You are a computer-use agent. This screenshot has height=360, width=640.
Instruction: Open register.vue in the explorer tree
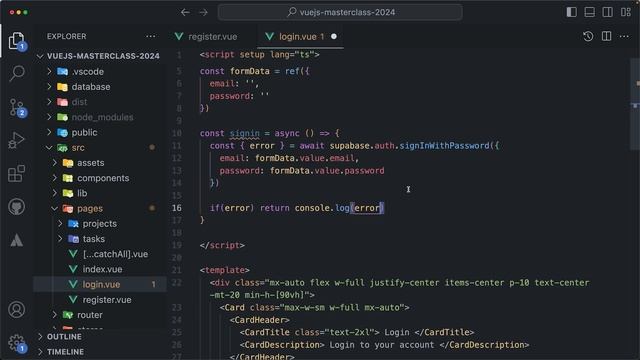tap(100, 300)
